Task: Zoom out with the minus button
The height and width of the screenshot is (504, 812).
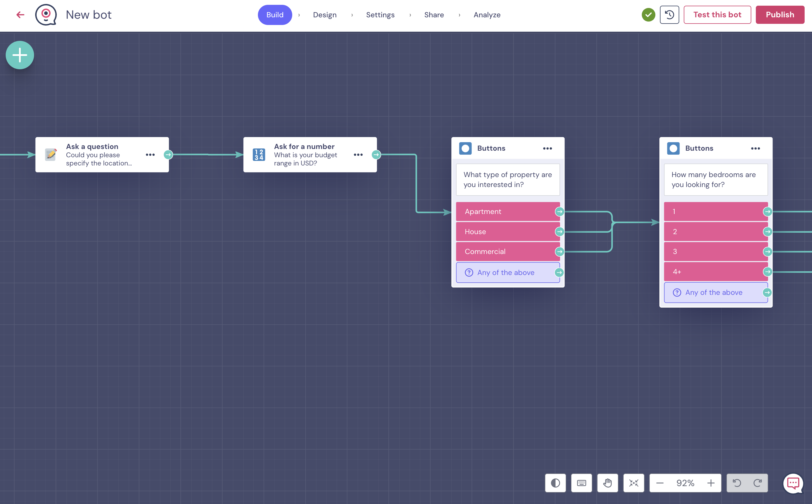Action: coord(660,483)
